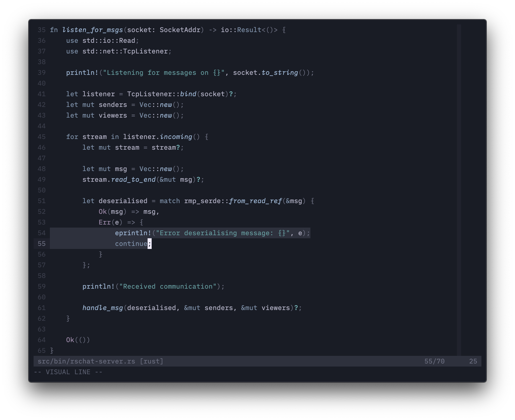Click Err(e) match arm on line 53
The height and width of the screenshot is (420, 515).
(111, 222)
